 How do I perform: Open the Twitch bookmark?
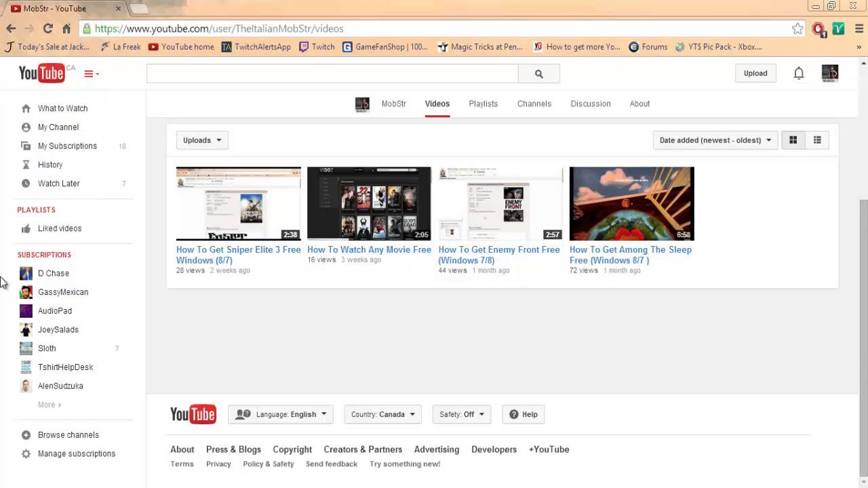[x=317, y=47]
